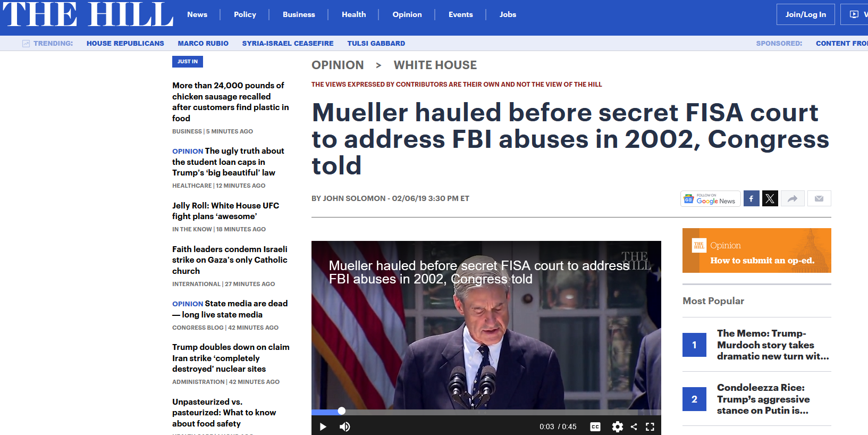Share article on Facebook icon
The width and height of the screenshot is (868, 435).
tap(751, 198)
